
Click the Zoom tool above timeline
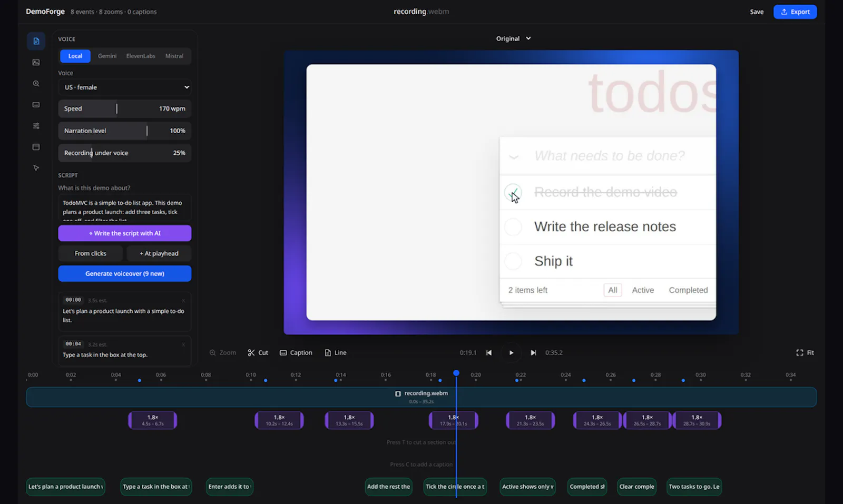coord(223,353)
